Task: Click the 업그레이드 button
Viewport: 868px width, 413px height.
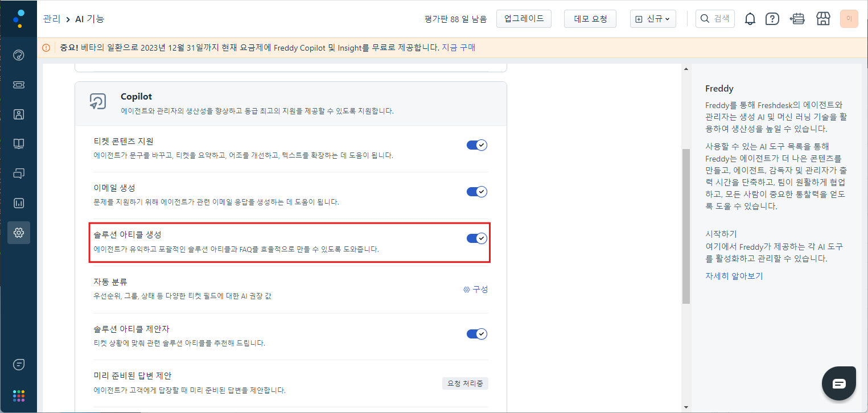Action: [x=524, y=19]
